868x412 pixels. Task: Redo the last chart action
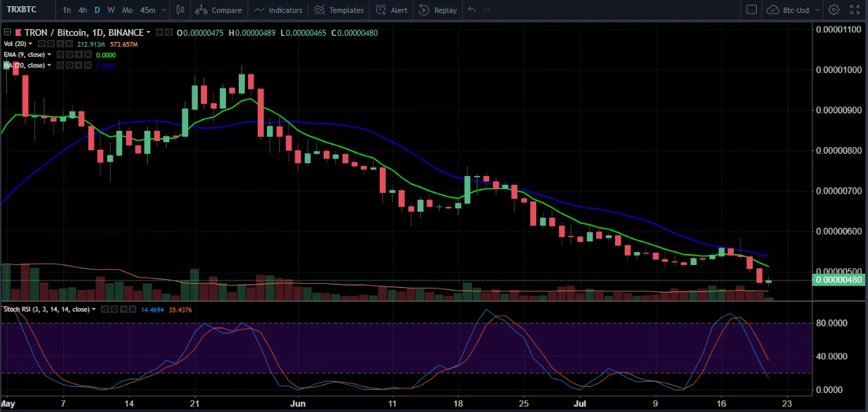coord(487,9)
